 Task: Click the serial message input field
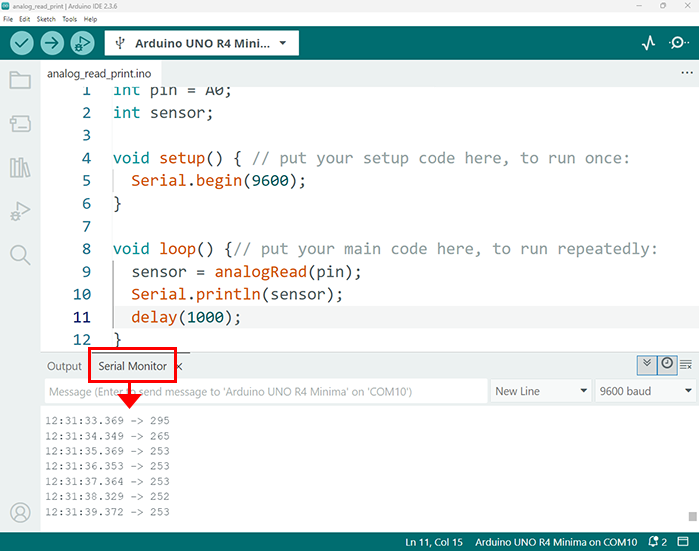[266, 392]
